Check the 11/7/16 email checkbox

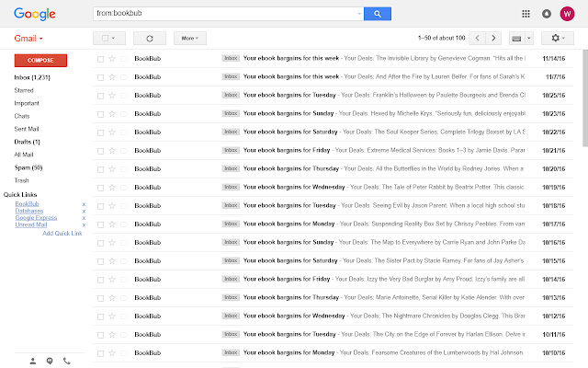coord(100,77)
